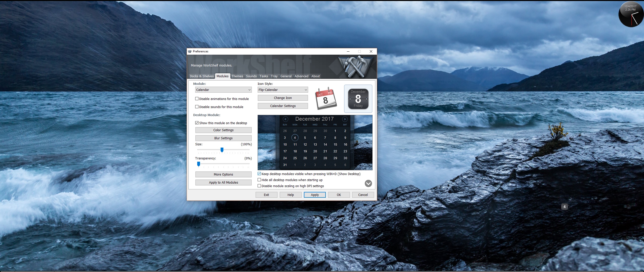Select the dark December 8 Friday icon
Image resolution: width=644 pixels, height=272 pixels.
point(358,99)
